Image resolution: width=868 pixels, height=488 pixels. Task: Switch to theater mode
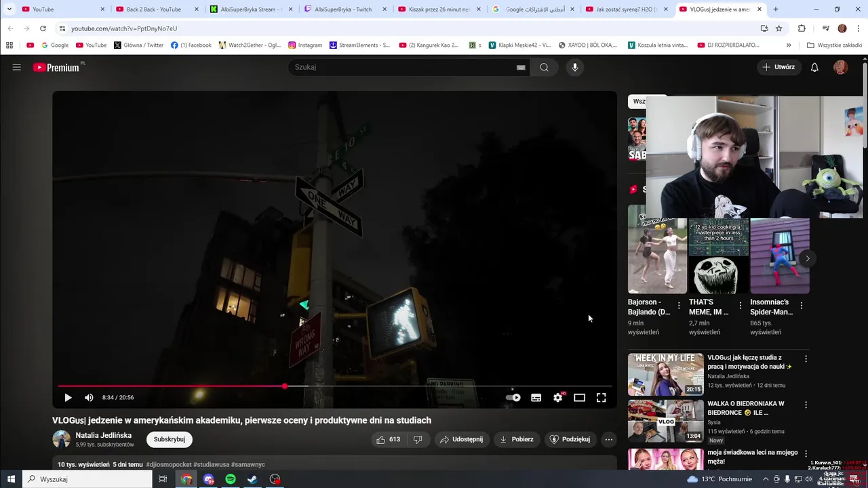(x=579, y=398)
